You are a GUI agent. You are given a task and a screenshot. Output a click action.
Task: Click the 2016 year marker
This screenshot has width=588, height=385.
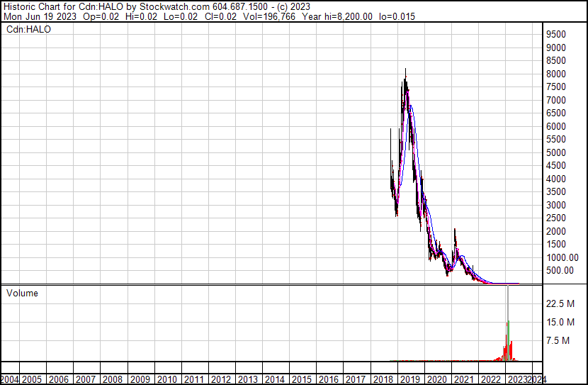(x=329, y=379)
